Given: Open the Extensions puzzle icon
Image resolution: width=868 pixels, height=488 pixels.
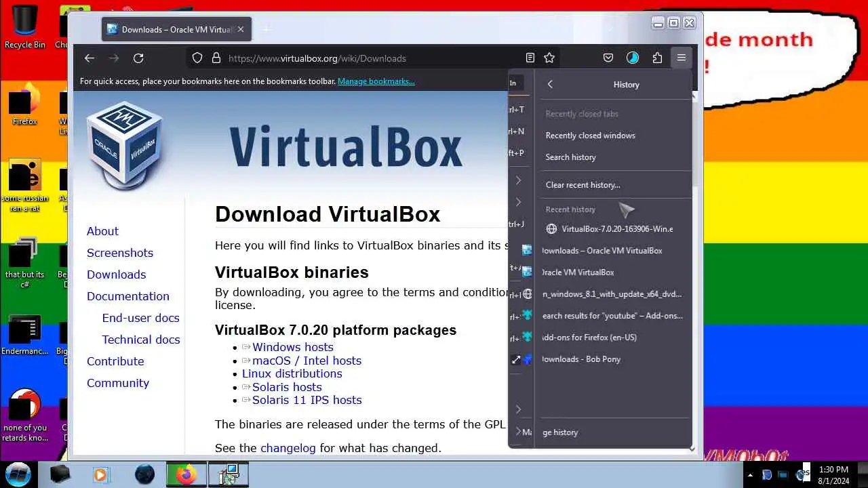Looking at the screenshot, I should 657,58.
